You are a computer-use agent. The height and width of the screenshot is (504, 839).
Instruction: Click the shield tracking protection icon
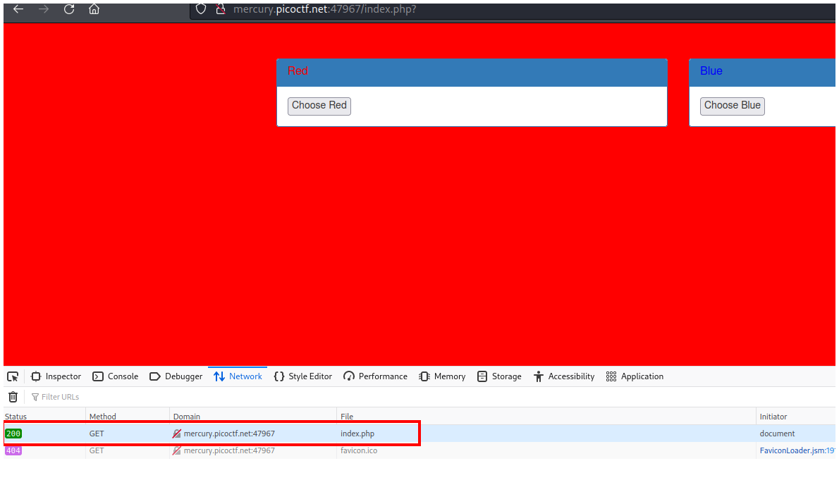201,9
